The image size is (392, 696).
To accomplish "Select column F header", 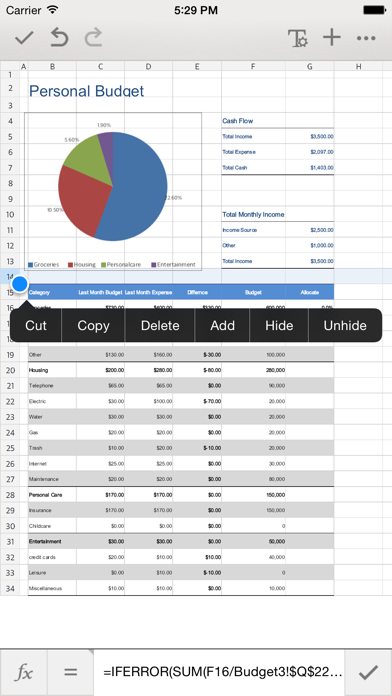I will coord(253,67).
